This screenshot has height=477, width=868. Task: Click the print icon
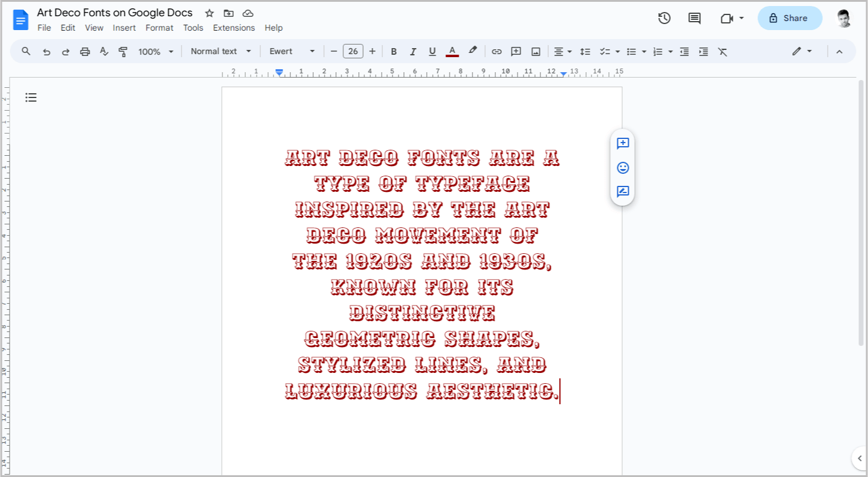(x=84, y=51)
